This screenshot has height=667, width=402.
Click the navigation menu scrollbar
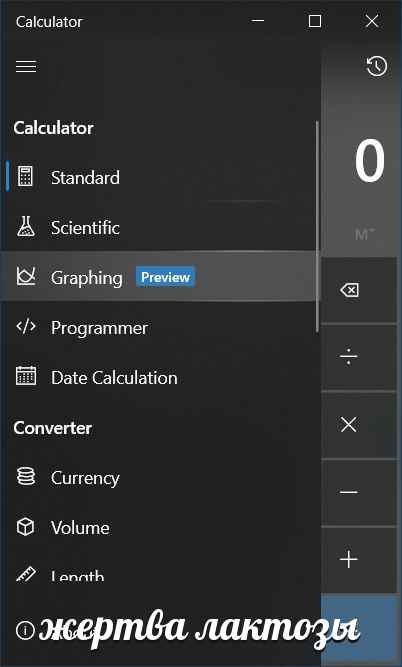(317, 226)
